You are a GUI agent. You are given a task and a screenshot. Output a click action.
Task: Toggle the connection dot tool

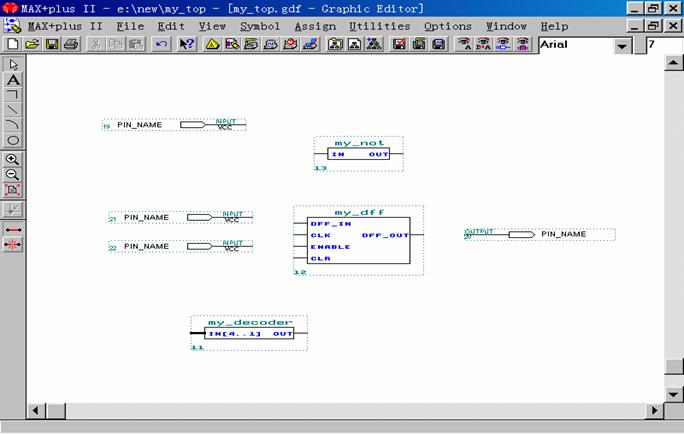(13, 210)
